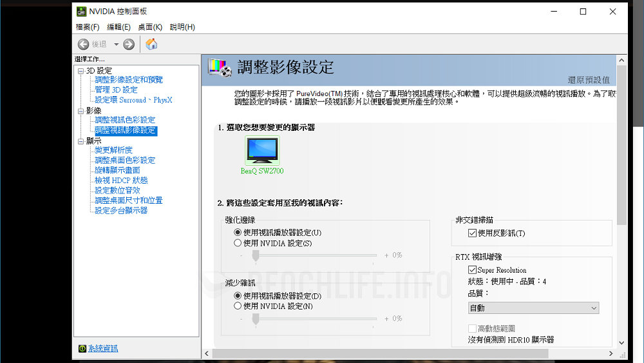Maximize the NVIDIA control panel window
This screenshot has width=644, height=363.
point(583,12)
